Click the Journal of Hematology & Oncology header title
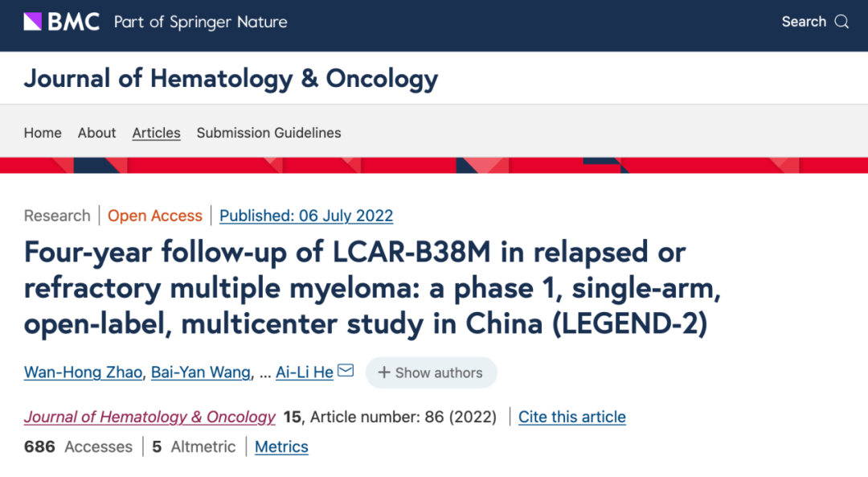Screen dimensions: 868x477 [x=231, y=79]
